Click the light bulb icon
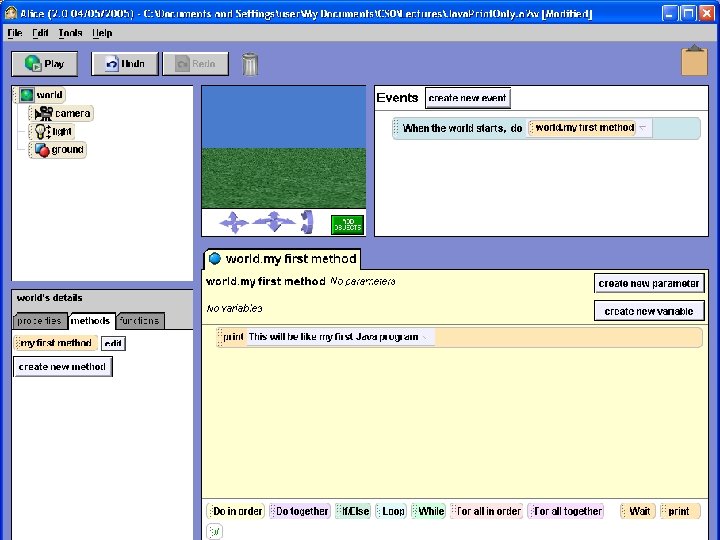This screenshot has height=540, width=720. [43, 131]
